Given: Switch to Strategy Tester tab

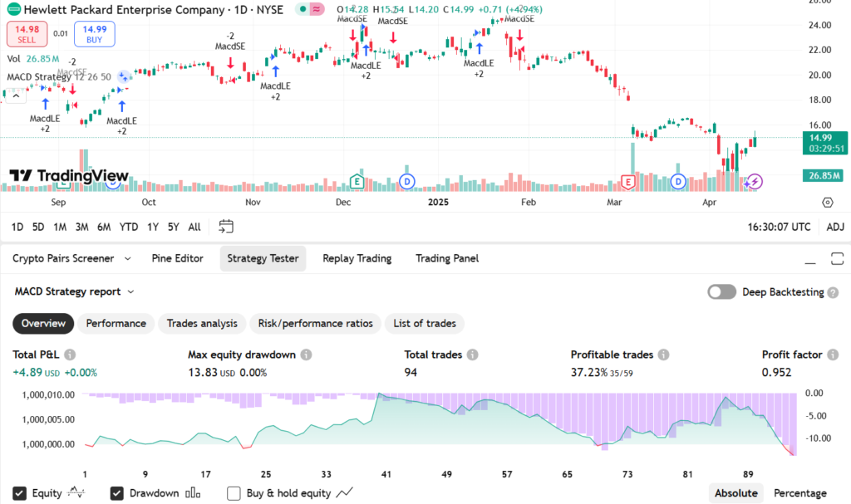Looking at the screenshot, I should 263,258.
